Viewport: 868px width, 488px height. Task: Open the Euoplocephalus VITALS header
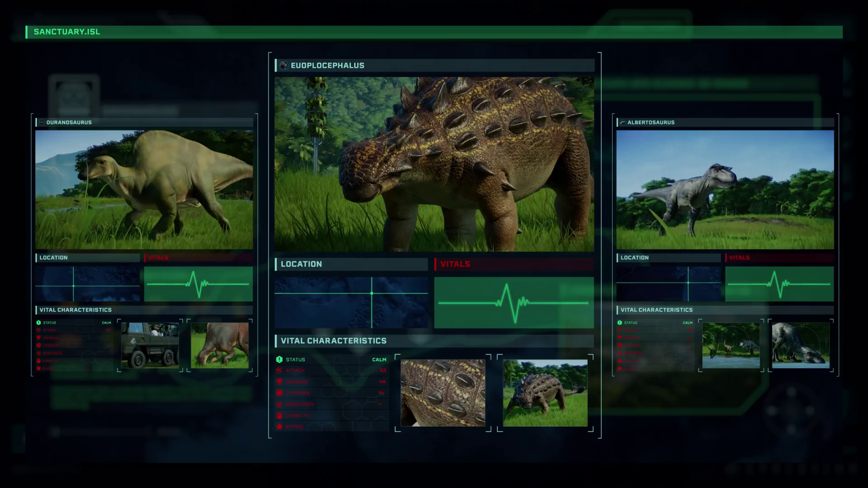coord(514,264)
